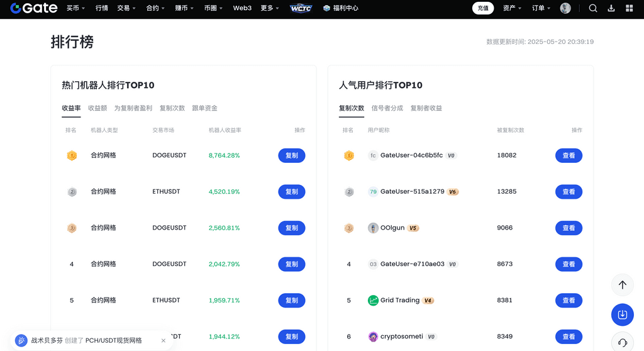
Task: Open the search magnifier icon
Action: tap(593, 8)
